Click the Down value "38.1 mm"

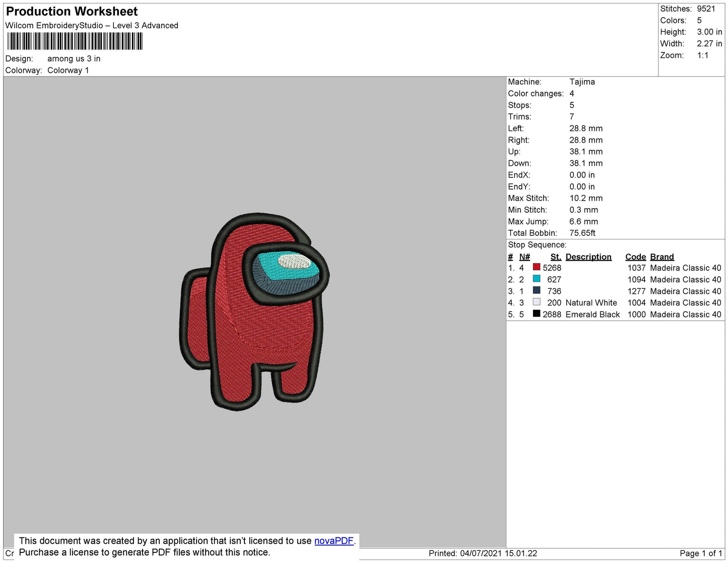click(586, 163)
